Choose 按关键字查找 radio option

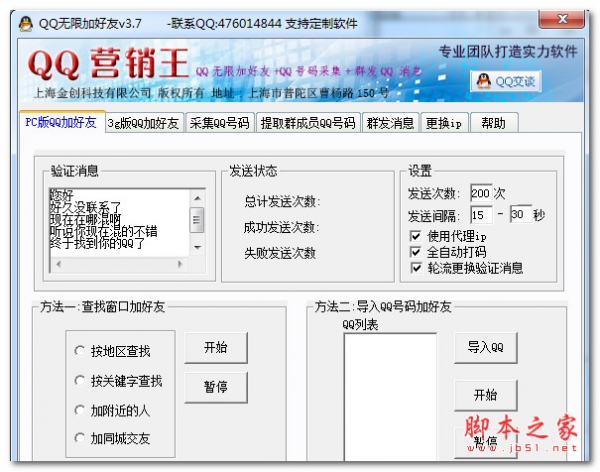(x=79, y=381)
